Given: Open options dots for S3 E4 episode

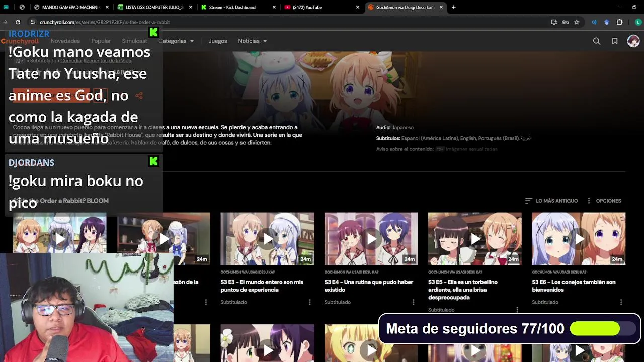Looking at the screenshot, I should pos(413,302).
